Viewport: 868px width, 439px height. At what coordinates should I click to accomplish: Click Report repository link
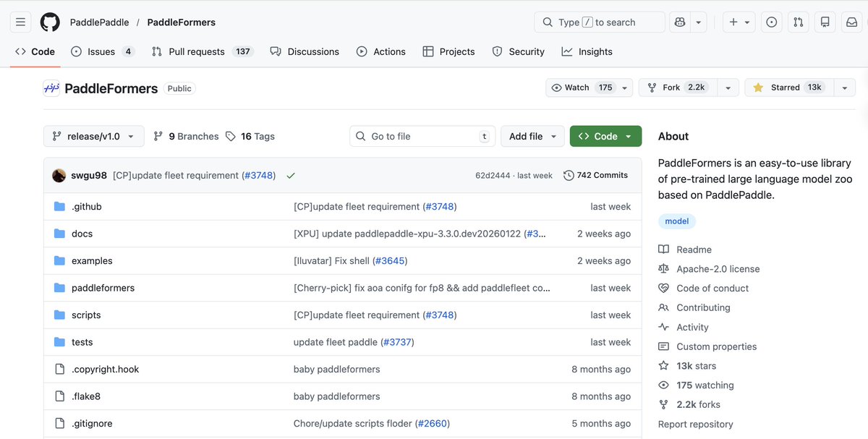[x=696, y=425]
